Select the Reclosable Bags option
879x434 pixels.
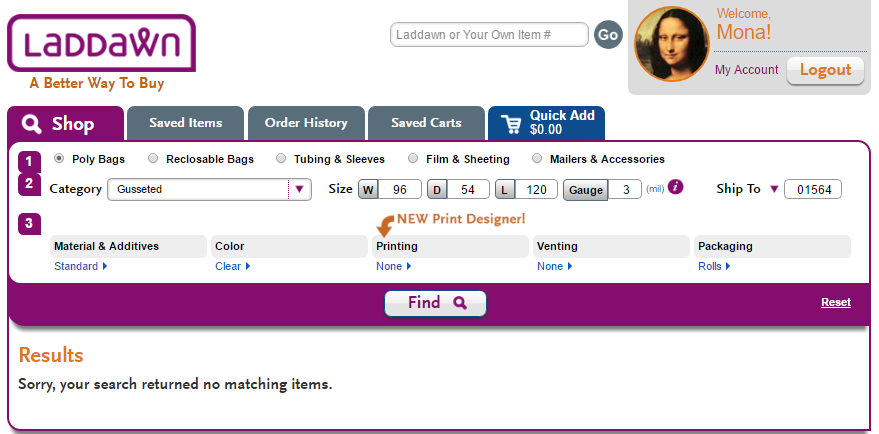(153, 159)
